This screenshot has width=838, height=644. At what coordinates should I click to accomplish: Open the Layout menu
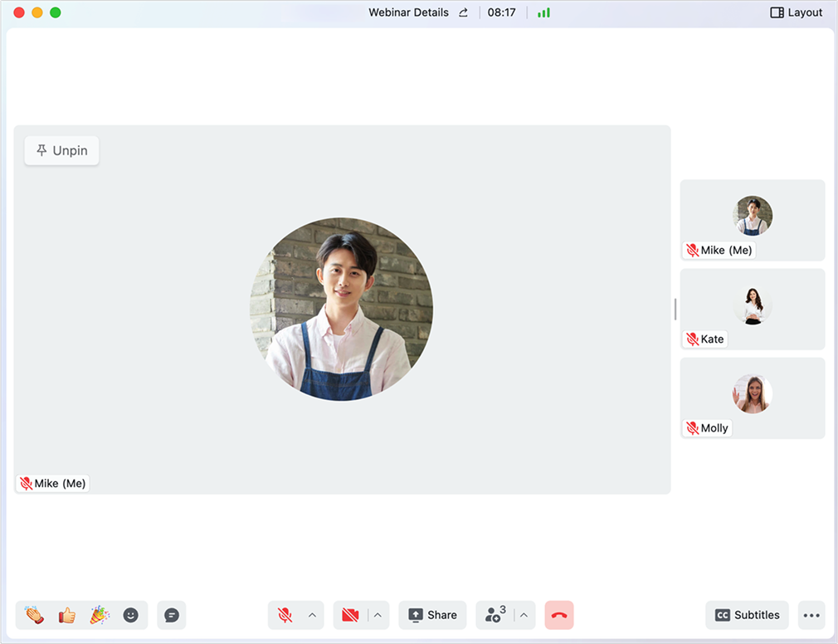point(797,12)
